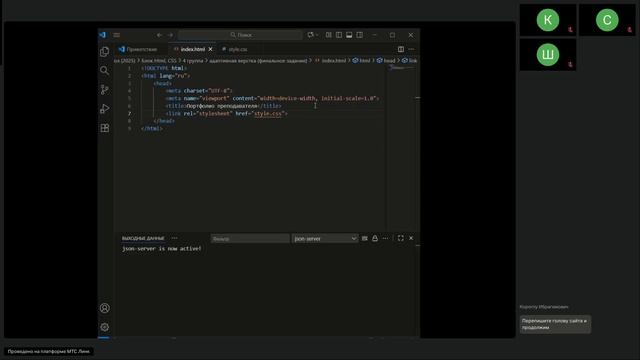Image resolution: width=640 pixels, height=360 pixels.
Task: Click the muted microphone icon on С tile
Action: pos(630,30)
